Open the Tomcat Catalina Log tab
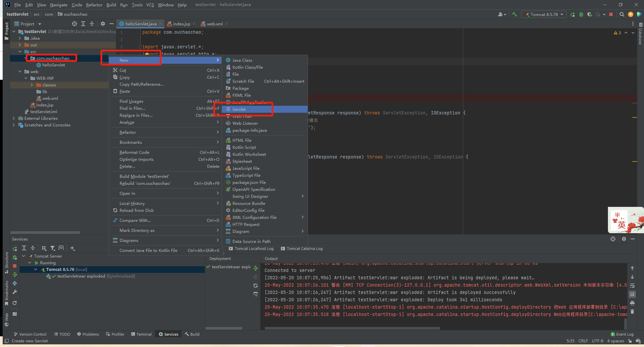 [302, 249]
